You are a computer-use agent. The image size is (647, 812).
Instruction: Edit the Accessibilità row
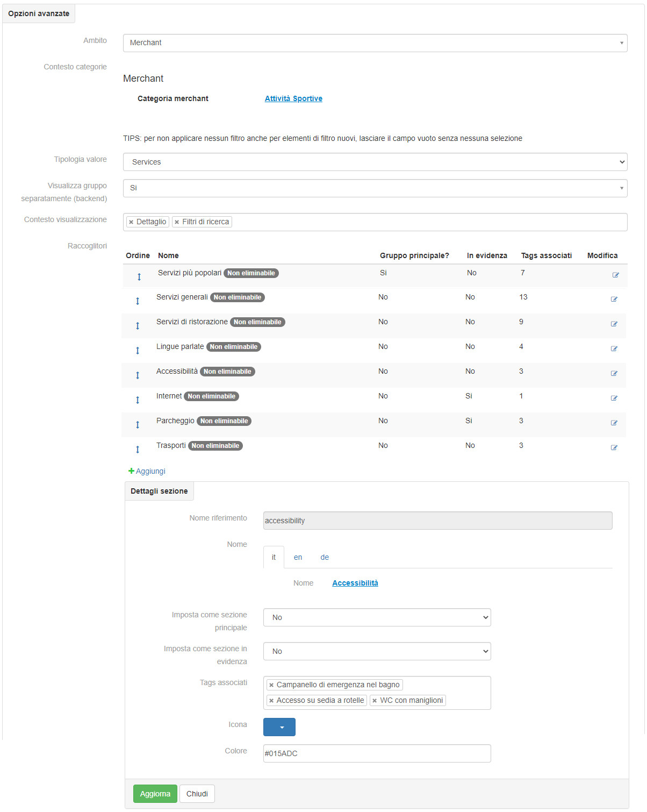[614, 373]
